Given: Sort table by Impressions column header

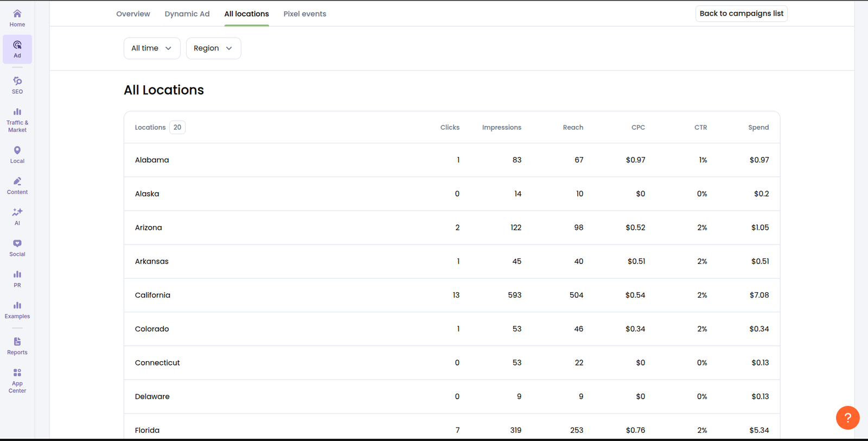Looking at the screenshot, I should pos(501,128).
